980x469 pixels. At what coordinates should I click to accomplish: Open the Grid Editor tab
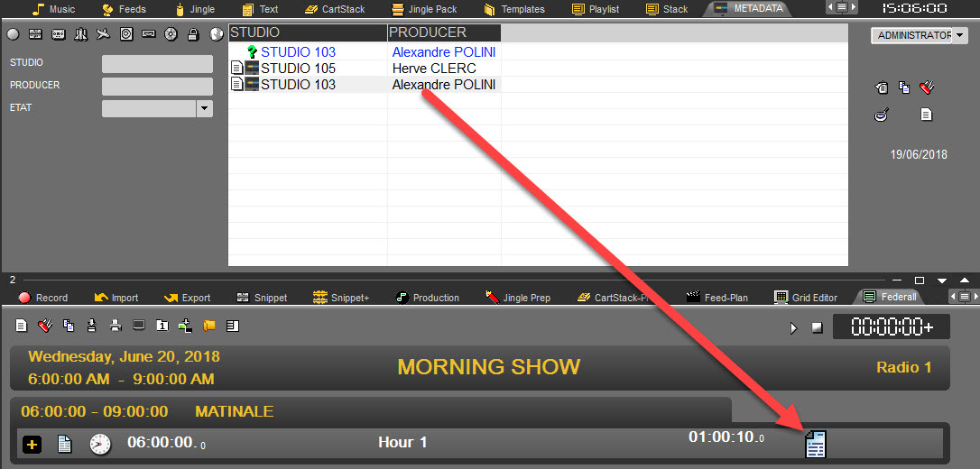coord(806,298)
